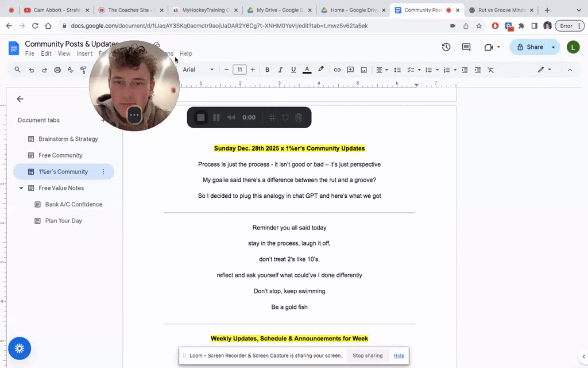The height and width of the screenshot is (368, 588).
Task: Open the View menu
Action: [x=64, y=53]
